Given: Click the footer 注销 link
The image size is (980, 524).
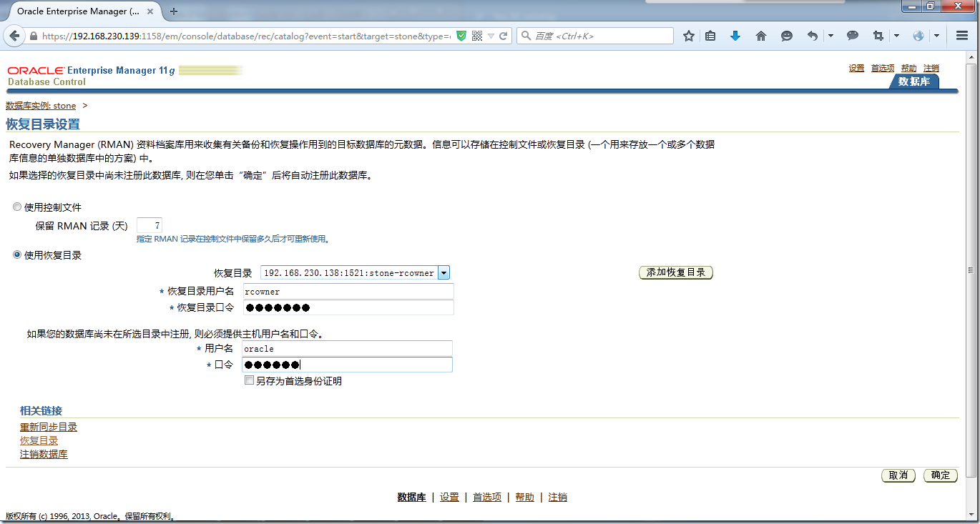Looking at the screenshot, I should coord(558,498).
